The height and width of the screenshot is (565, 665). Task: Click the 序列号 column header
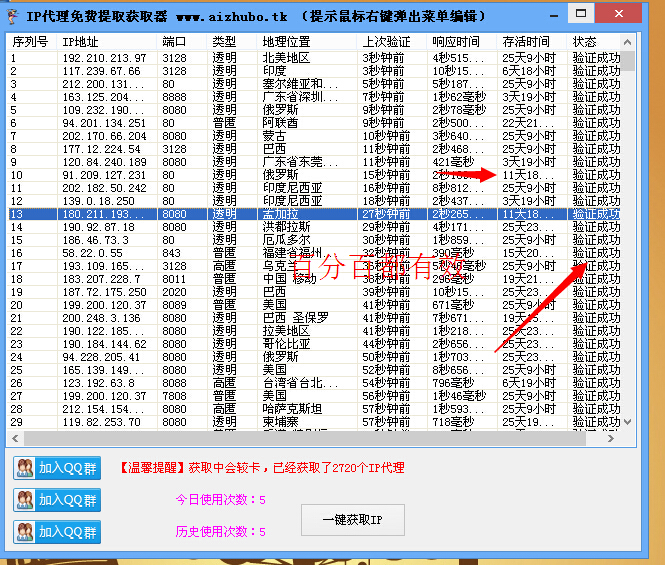[32, 42]
